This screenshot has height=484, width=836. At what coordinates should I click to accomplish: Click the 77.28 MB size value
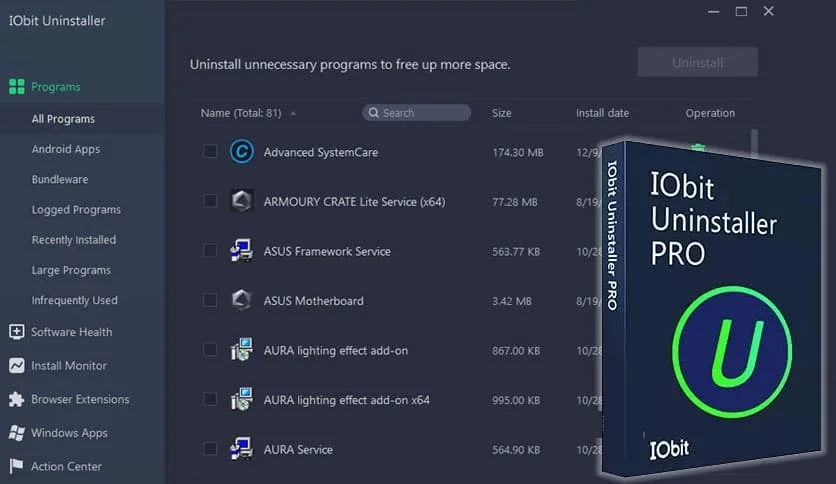pos(515,202)
